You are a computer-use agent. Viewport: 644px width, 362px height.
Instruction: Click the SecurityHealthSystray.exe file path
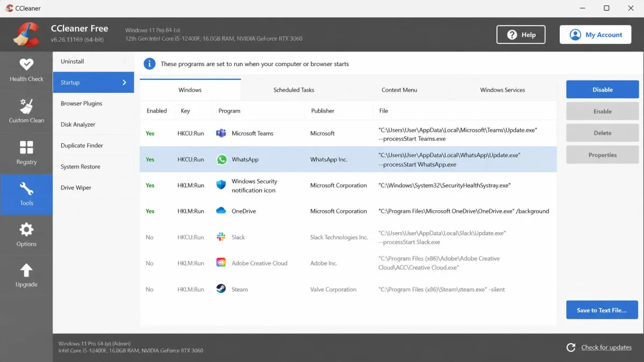[x=444, y=186]
